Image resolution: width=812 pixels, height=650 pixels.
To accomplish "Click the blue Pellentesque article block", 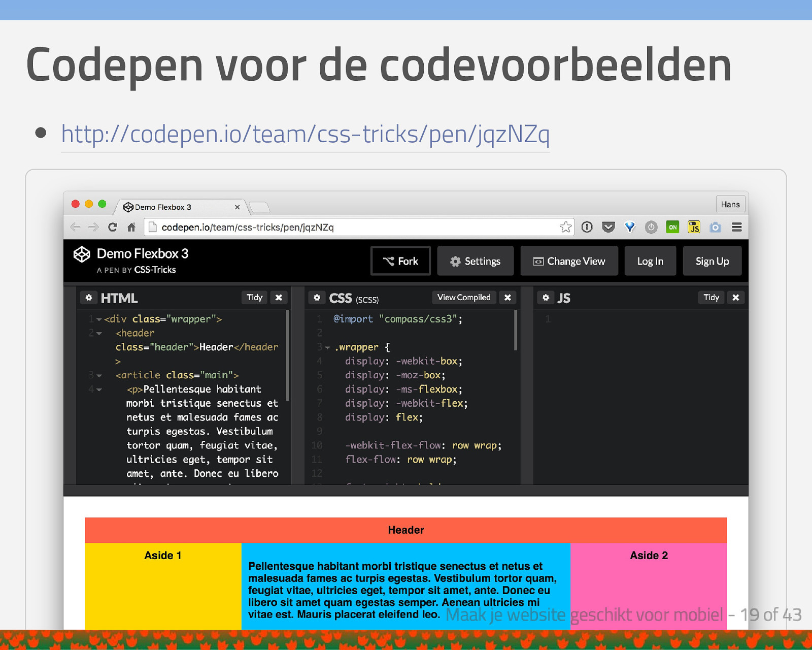I will (406, 586).
